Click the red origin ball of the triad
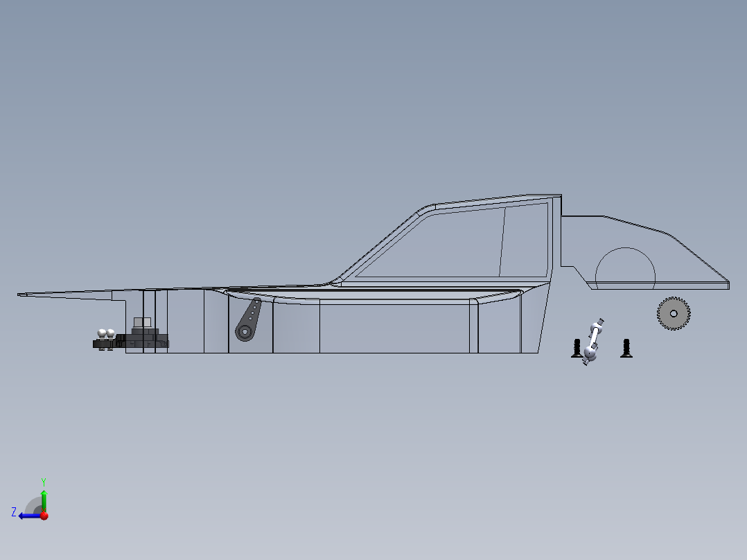The width and height of the screenshot is (747, 560). pyautogui.click(x=44, y=516)
